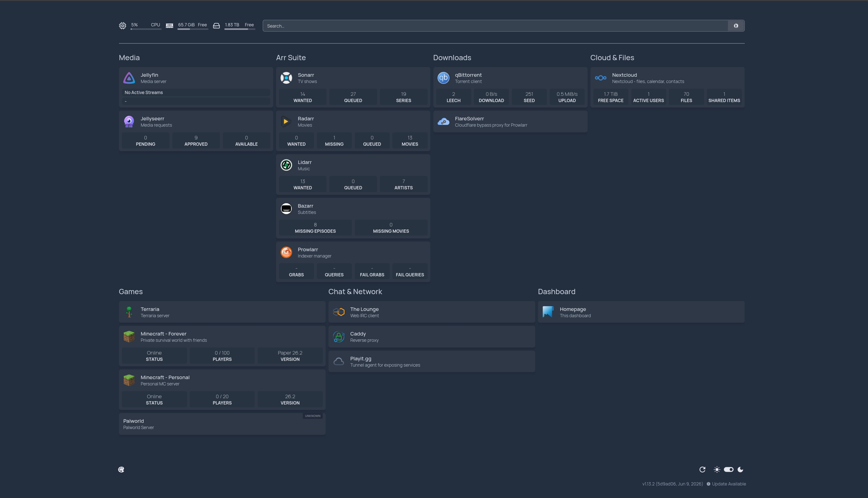Click the version text v1.13.2 in the footer
The width and height of the screenshot is (868, 498).
coord(672,484)
